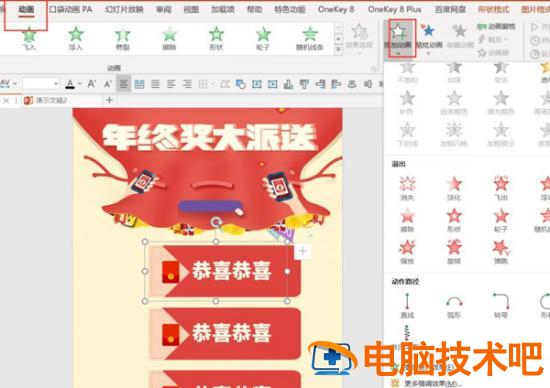This screenshot has width=550, height=388.
Task: Switch to the 幻灯片放映 tab
Action: pos(124,9)
